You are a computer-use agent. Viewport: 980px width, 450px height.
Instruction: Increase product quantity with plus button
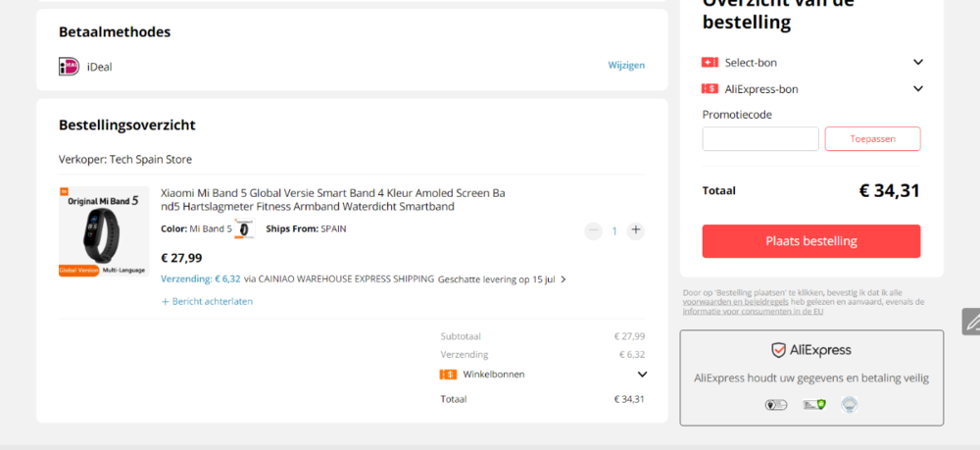pyautogui.click(x=636, y=230)
